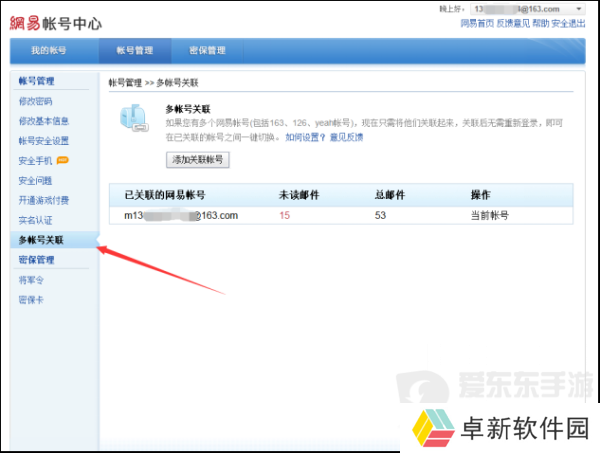
Task: Click the 已关联的网易帐号 column header
Action: (165, 195)
